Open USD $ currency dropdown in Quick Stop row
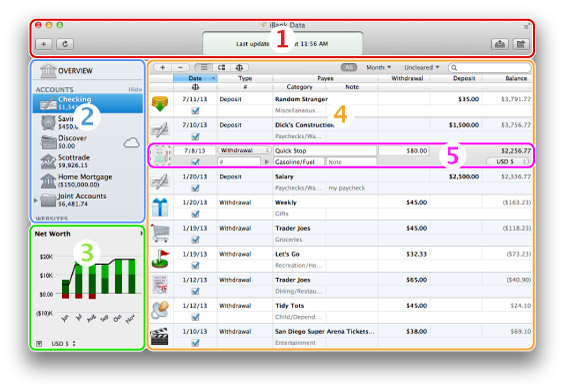565x390 pixels. click(x=508, y=161)
